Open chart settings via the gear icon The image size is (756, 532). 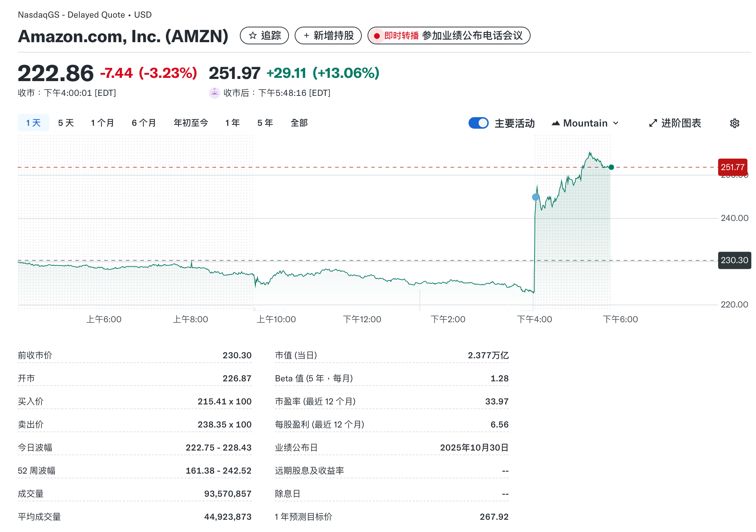point(734,123)
